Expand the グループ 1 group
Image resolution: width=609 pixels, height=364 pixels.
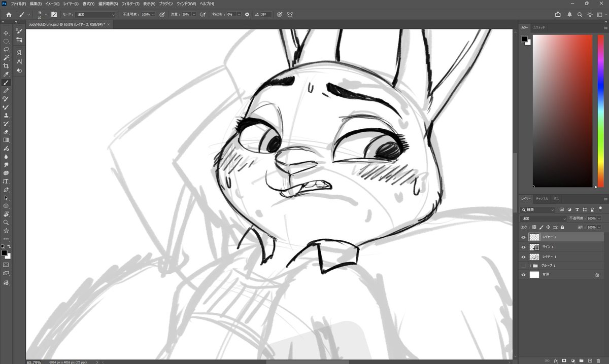530,265
